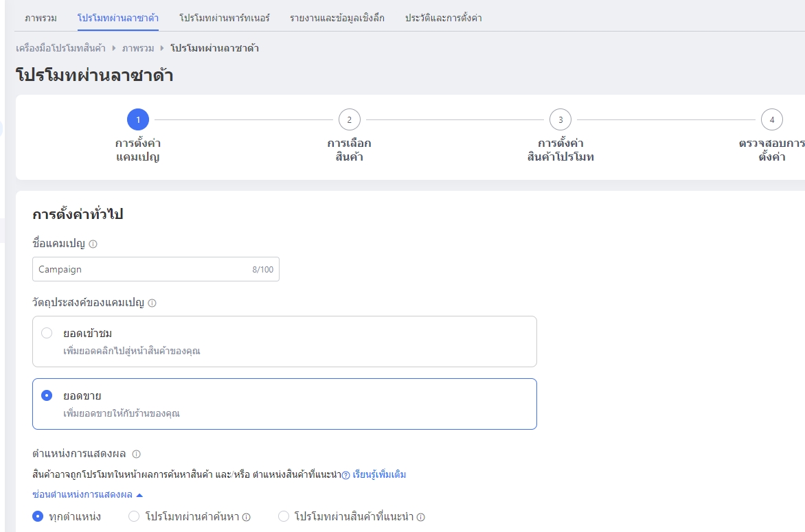This screenshot has width=805, height=532.
Task: Click description เพิ่มยอดขายให้กับร้านของคุณ
Action: click(x=122, y=413)
